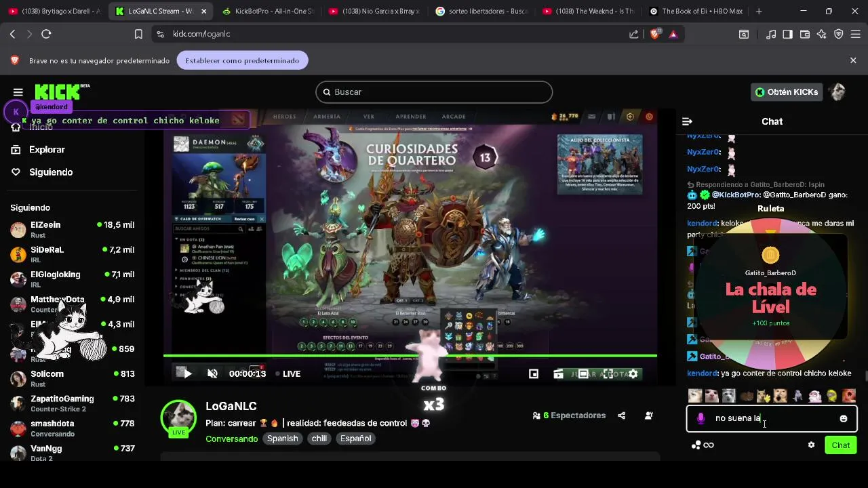Image resolution: width=868 pixels, height=488 pixels.
Task: Share the LoGaNLC stream
Action: point(622,415)
